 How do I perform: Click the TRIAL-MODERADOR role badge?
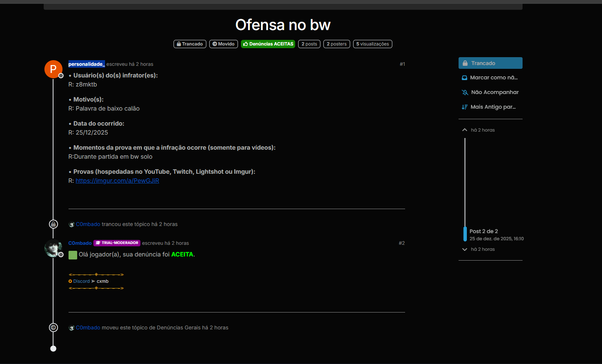(x=117, y=243)
